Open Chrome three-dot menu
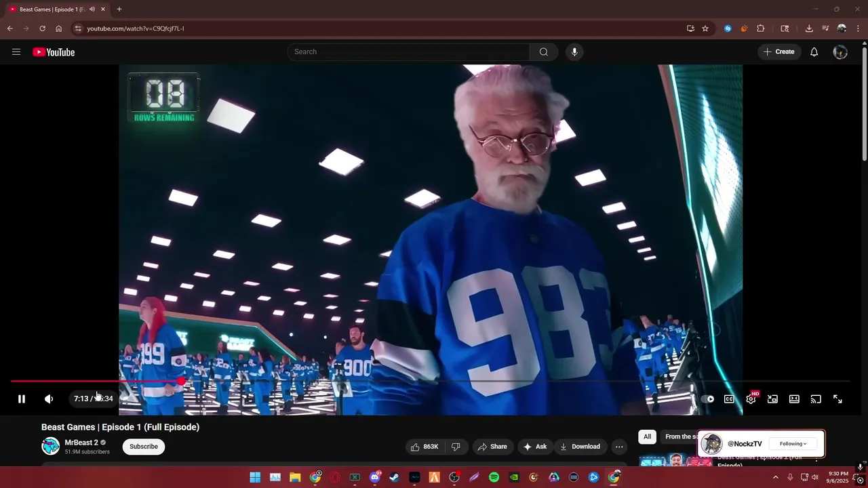 click(859, 28)
